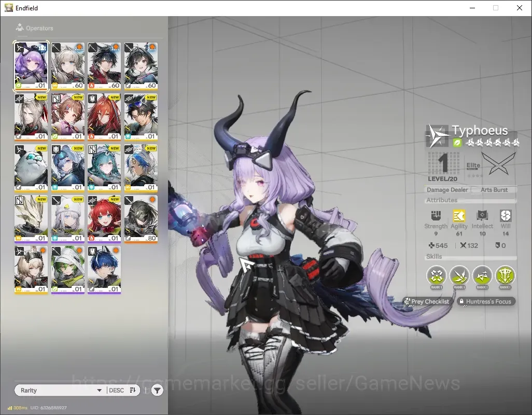Click the sort order arrows icon
532x415 pixels.
[133, 390]
